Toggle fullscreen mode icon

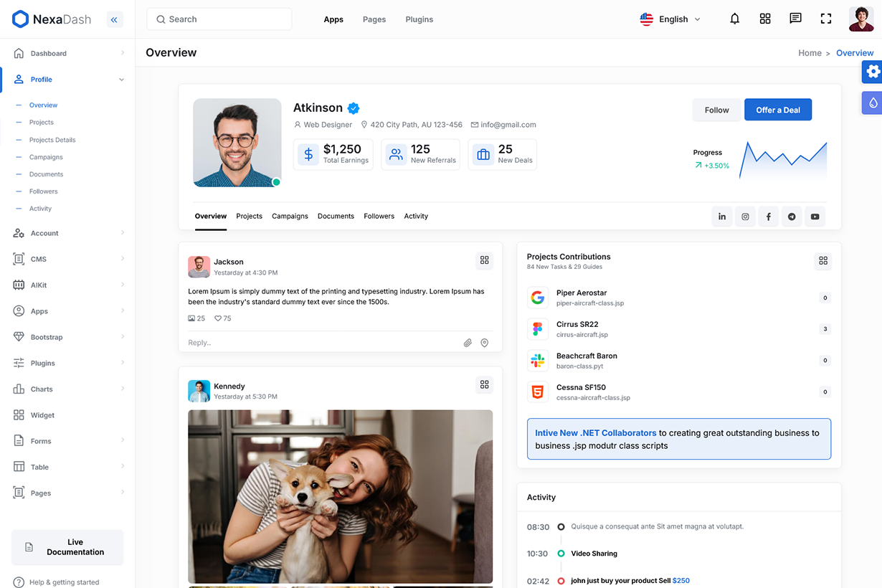(826, 19)
